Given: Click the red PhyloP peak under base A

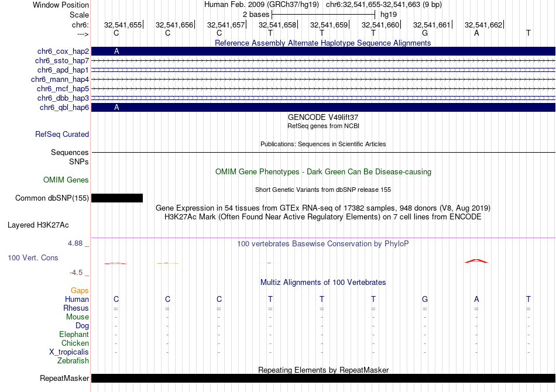Looking at the screenshot, I should click(476, 261).
